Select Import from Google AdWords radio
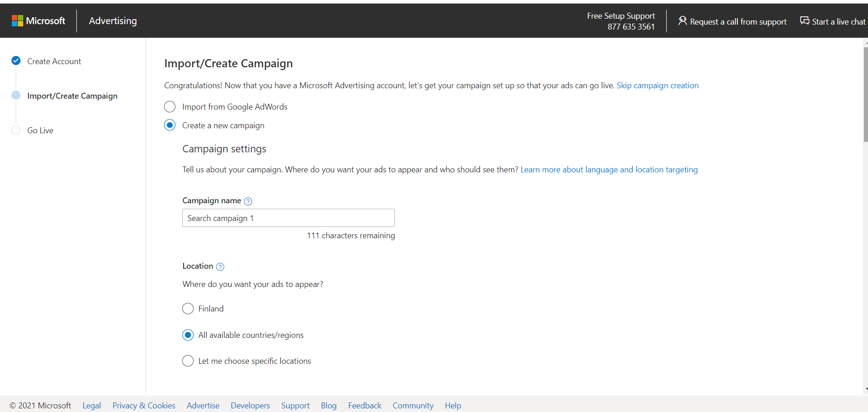Viewport: 868px width, 412px height. click(170, 107)
